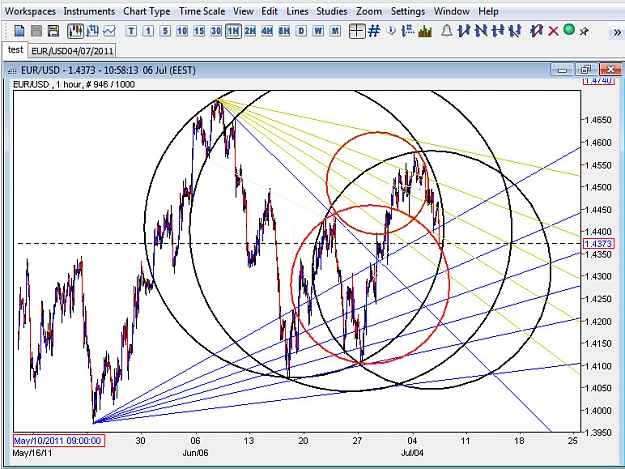The image size is (625, 469).
Task: Click the EUR/USD, 1 hour chart label
Action: (x=73, y=84)
